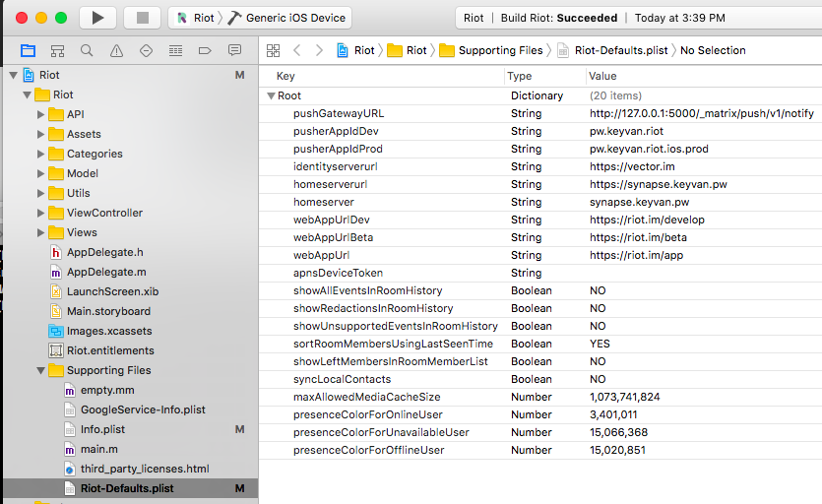The height and width of the screenshot is (504, 822).
Task: Choose the Generic iOS Device destination
Action: pyautogui.click(x=286, y=18)
